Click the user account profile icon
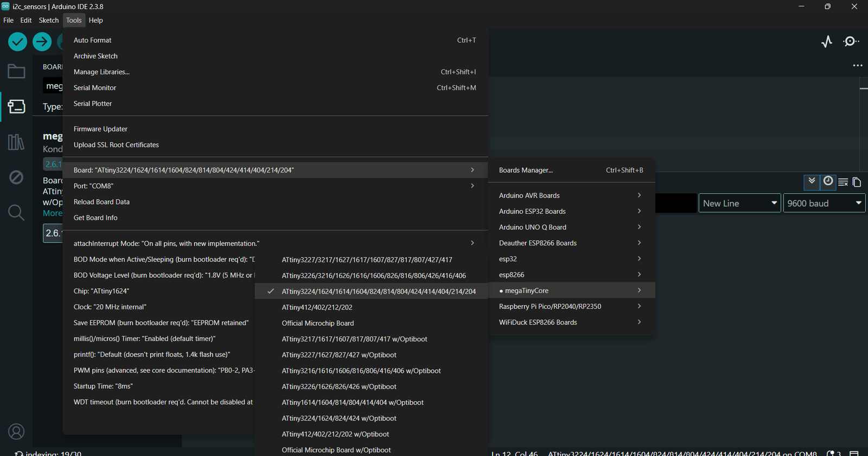 [x=16, y=432]
